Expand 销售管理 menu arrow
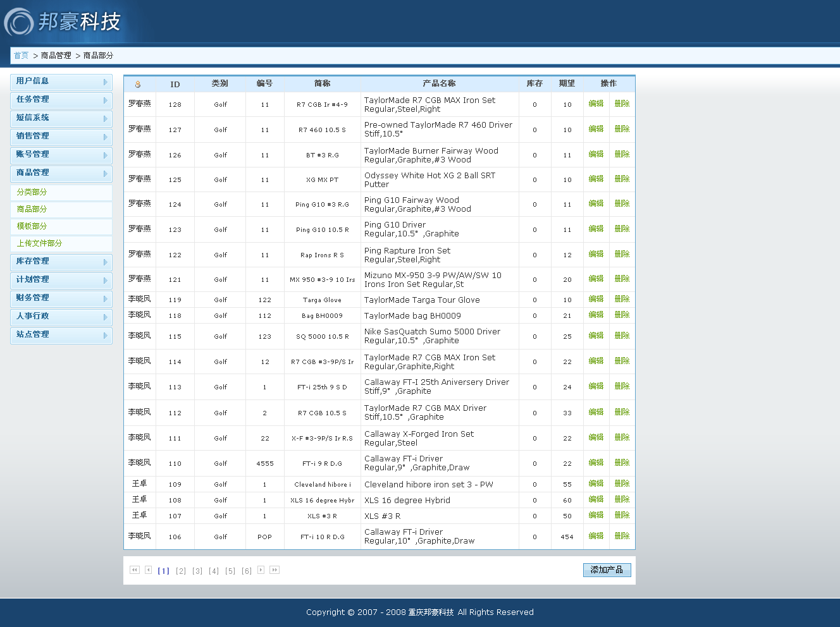 pyautogui.click(x=105, y=137)
